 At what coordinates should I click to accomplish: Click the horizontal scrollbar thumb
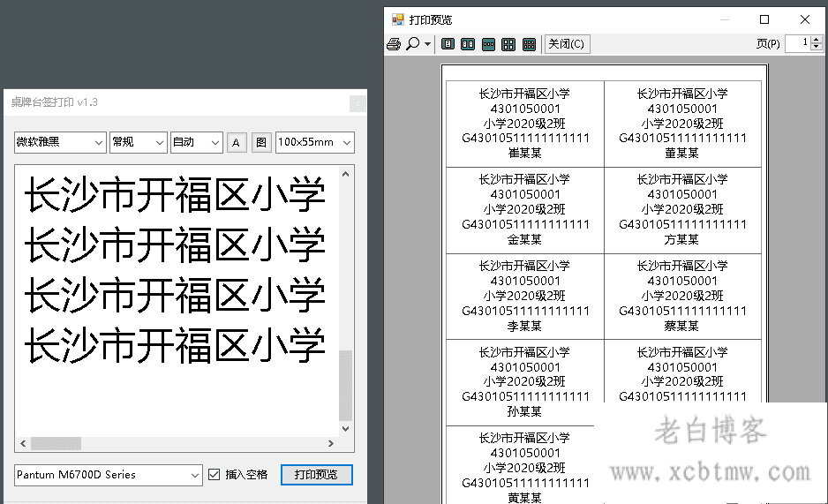click(56, 443)
